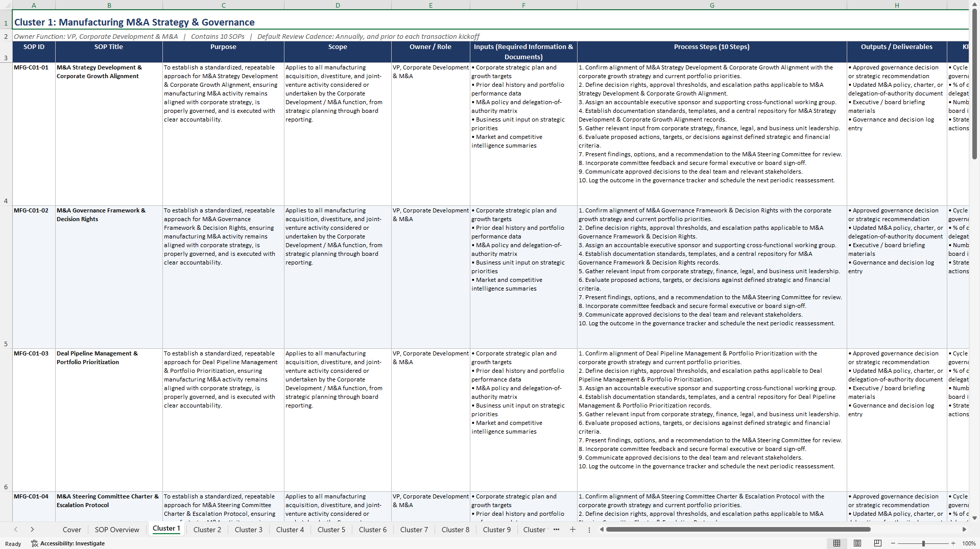Click tab bar options vertical dots
980x549 pixels.
click(x=589, y=530)
